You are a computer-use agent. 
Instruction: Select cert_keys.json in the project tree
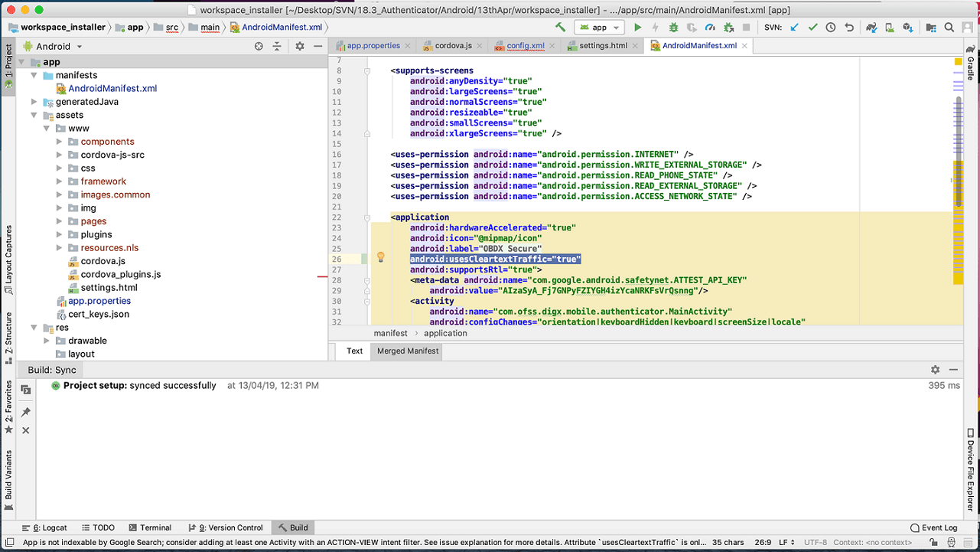coord(99,314)
